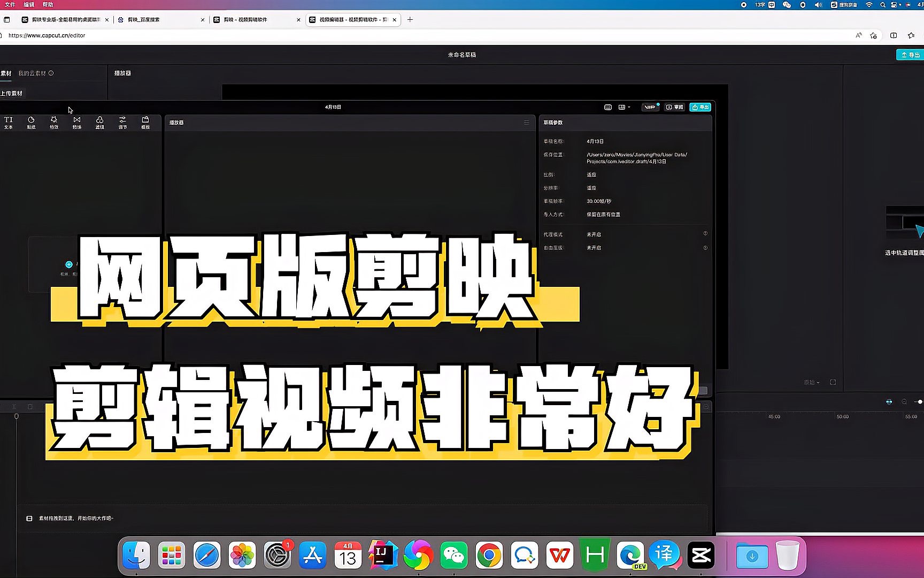Click the VIP badge button
The width and height of the screenshot is (924, 578).
click(650, 107)
